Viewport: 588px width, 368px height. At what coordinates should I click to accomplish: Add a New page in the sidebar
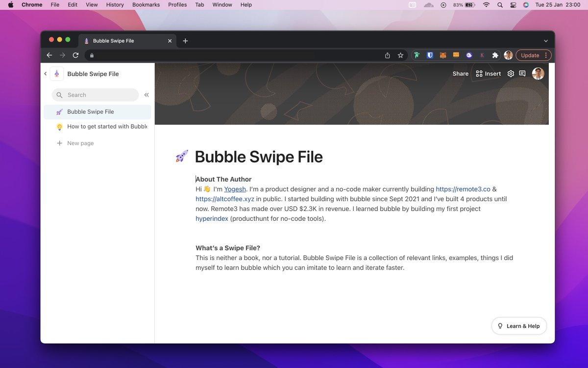pyautogui.click(x=75, y=143)
